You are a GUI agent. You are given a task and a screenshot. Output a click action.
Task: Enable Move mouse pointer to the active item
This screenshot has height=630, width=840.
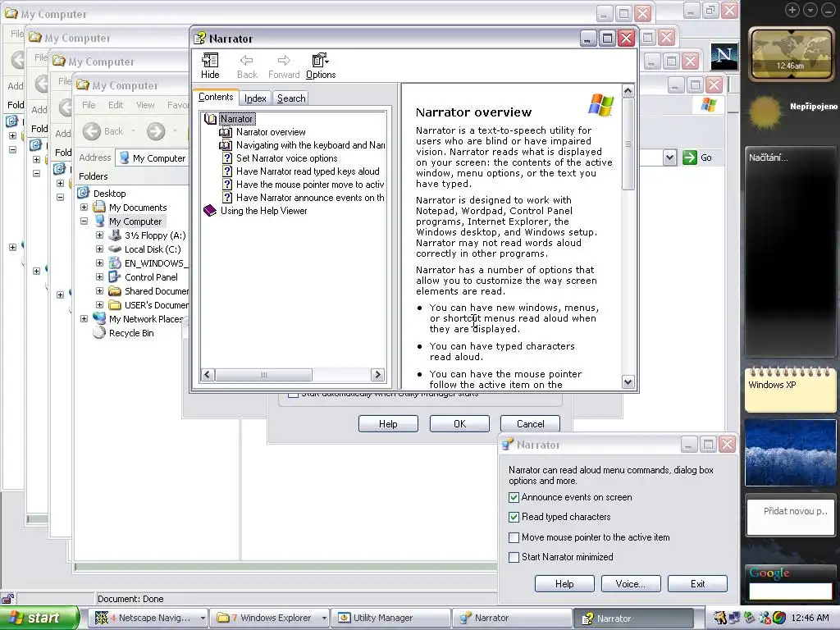[514, 537]
